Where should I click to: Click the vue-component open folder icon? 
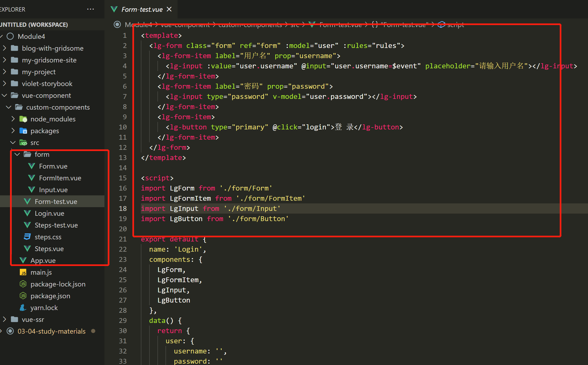pyautogui.click(x=14, y=95)
